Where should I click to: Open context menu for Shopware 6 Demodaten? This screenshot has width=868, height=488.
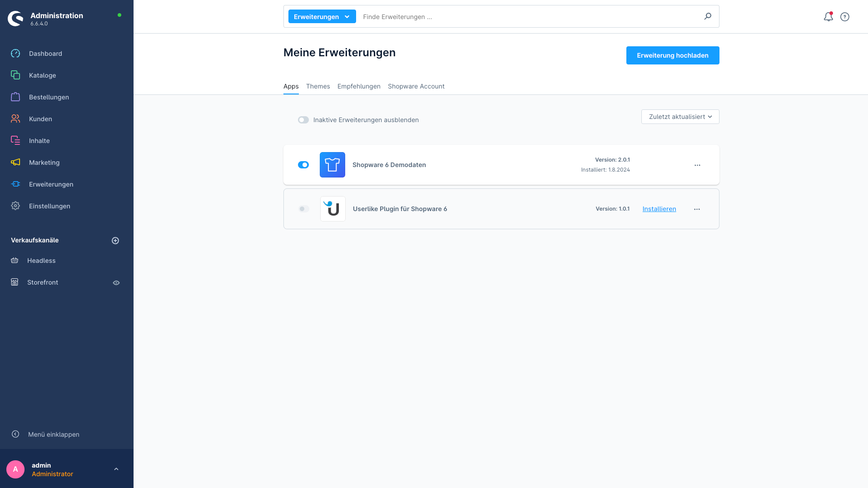(x=697, y=165)
